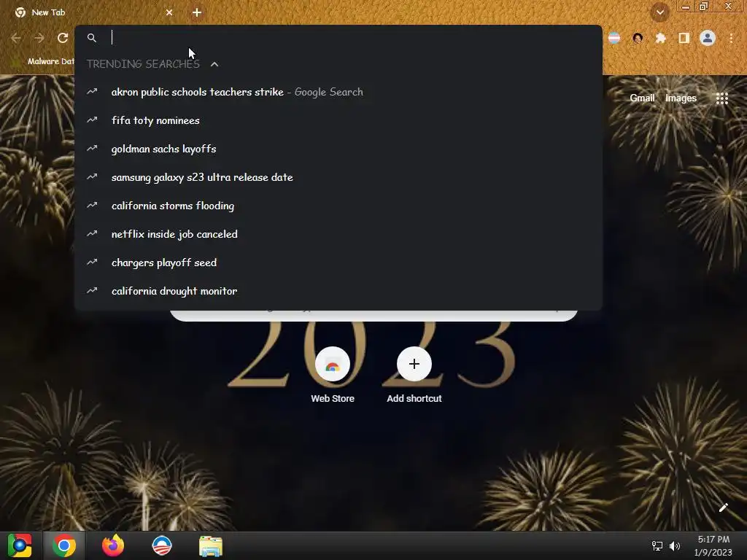Click the back navigation arrow
Viewport: 747px width, 560px height.
point(16,38)
